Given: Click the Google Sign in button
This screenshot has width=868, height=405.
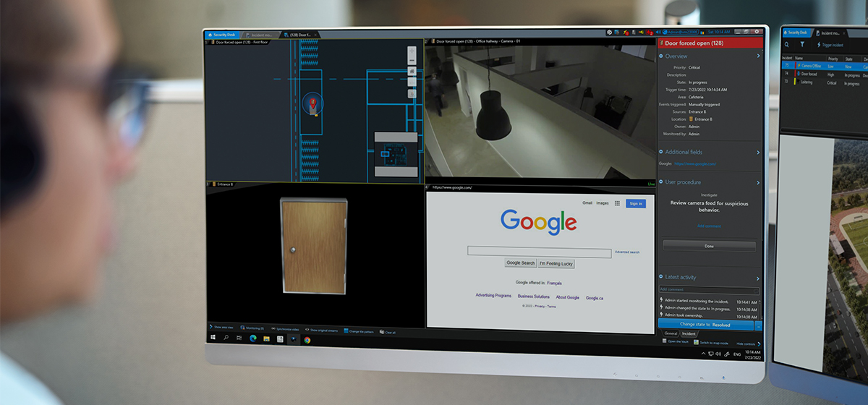Looking at the screenshot, I should pyautogui.click(x=635, y=204).
